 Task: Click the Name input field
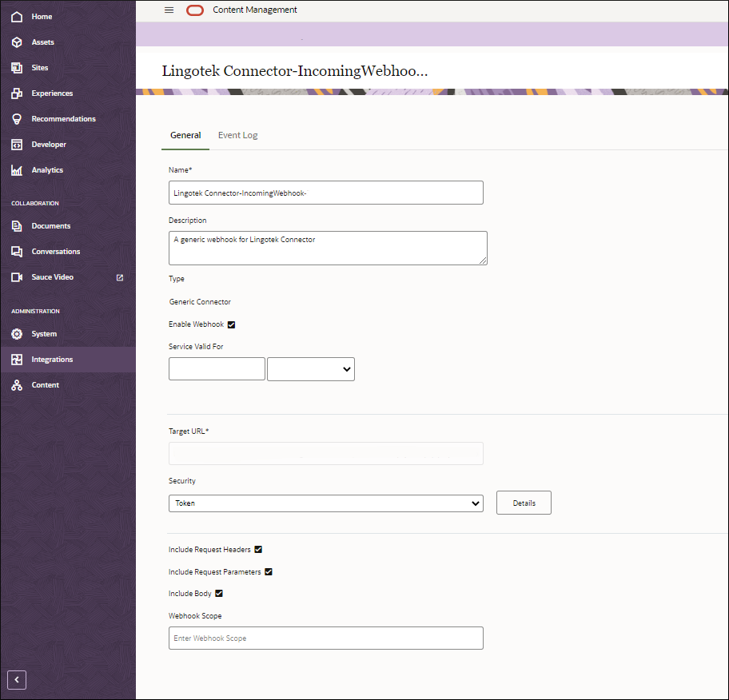(326, 193)
